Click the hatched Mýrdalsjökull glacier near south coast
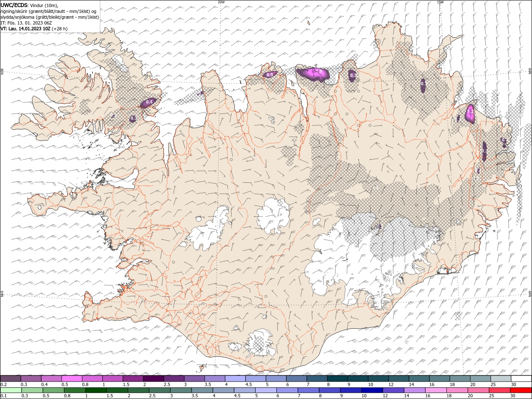Viewport: 532px width, 399px height. coord(260,344)
